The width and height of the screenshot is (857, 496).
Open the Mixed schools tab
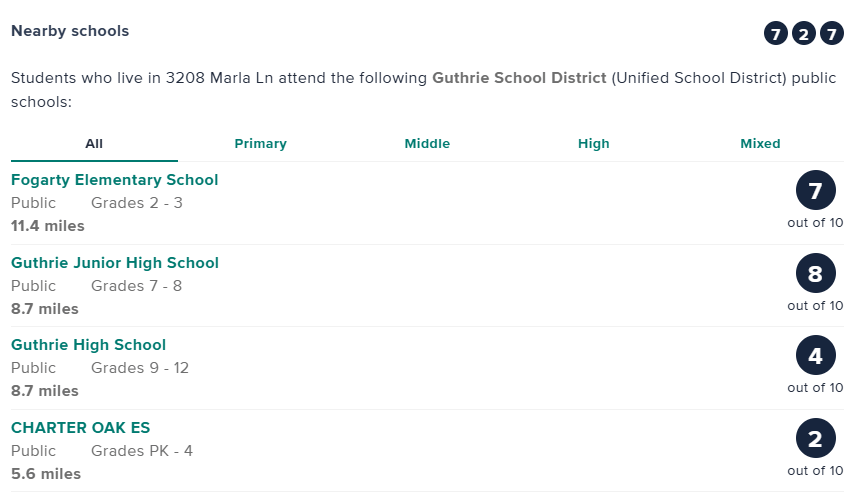tap(760, 144)
